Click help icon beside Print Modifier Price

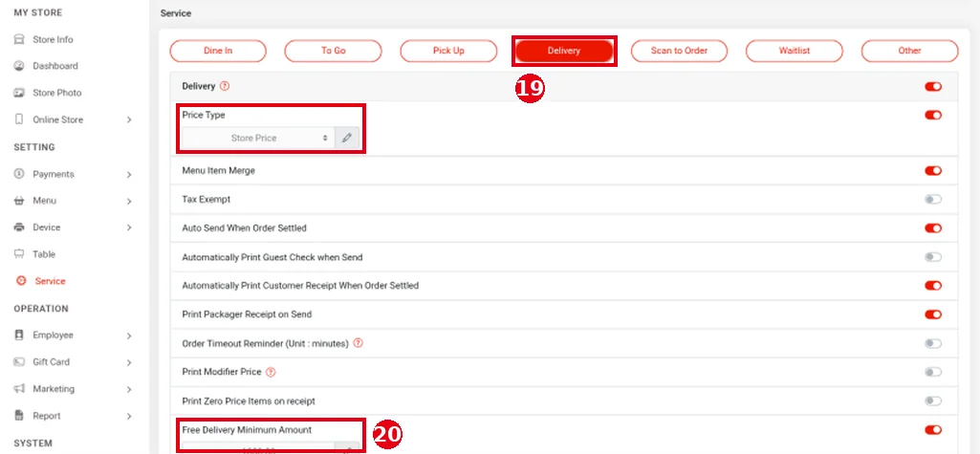coord(271,372)
